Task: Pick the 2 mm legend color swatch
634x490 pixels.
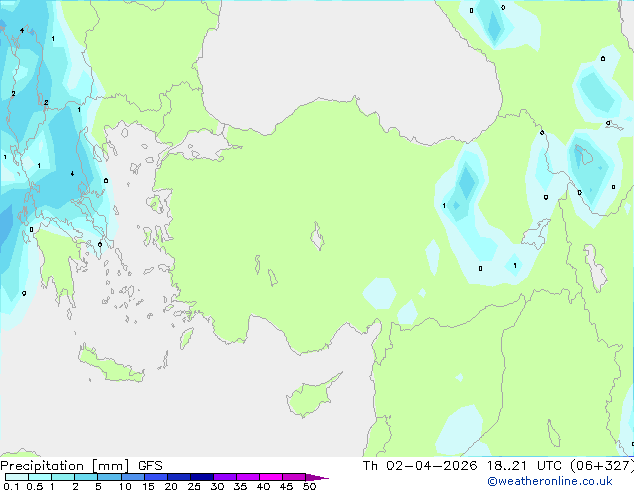Action: click(86, 477)
